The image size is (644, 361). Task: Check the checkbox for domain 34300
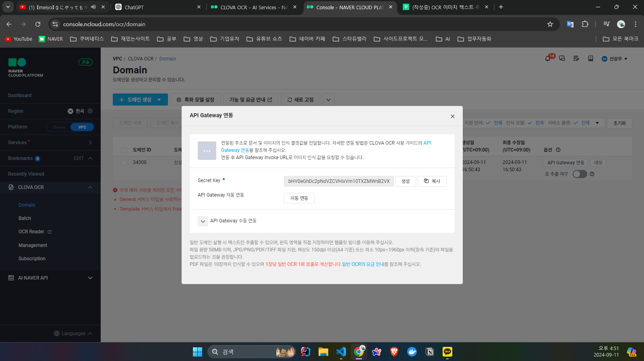[124, 163]
